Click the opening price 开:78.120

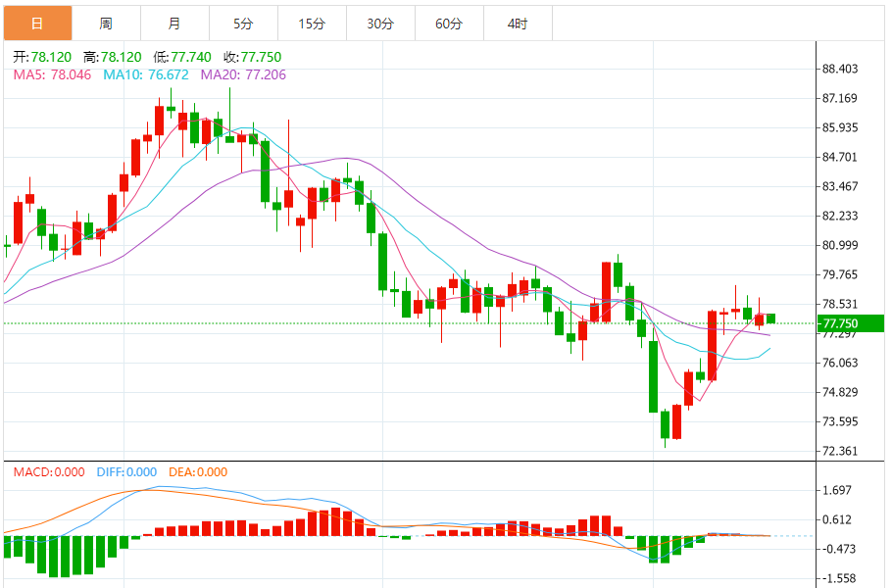coord(43,57)
